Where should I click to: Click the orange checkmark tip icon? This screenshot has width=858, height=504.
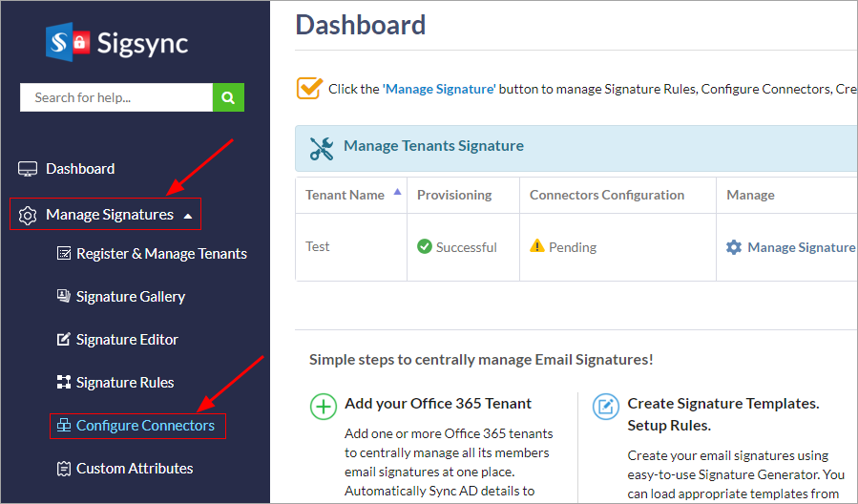click(309, 88)
